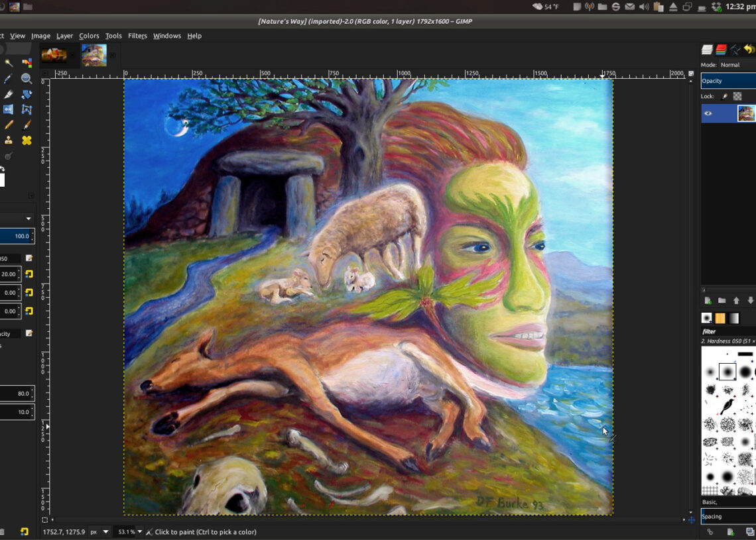Screen dimensions: 756x540
Task: Expand tool options mode dropdown arrow
Action: [29, 219]
